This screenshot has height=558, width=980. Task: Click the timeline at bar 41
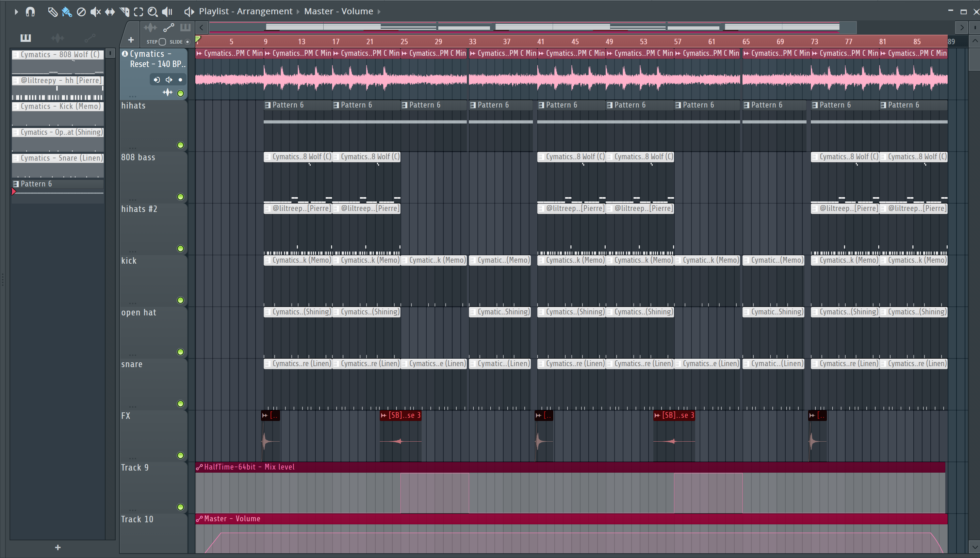click(540, 42)
